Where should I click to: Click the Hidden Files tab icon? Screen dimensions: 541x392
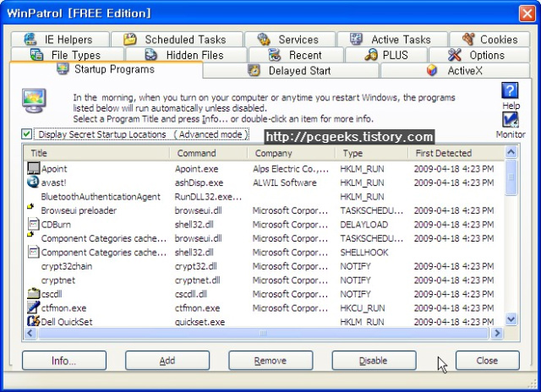pos(150,55)
